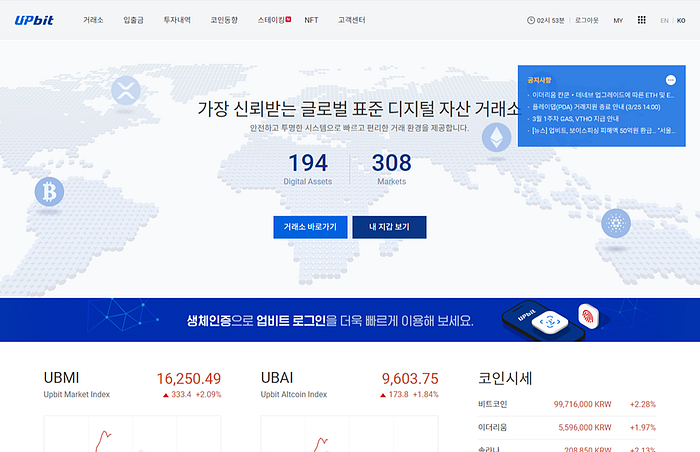This screenshot has width=700, height=452.
Task: Switch language to KO
Action: pos(681,21)
